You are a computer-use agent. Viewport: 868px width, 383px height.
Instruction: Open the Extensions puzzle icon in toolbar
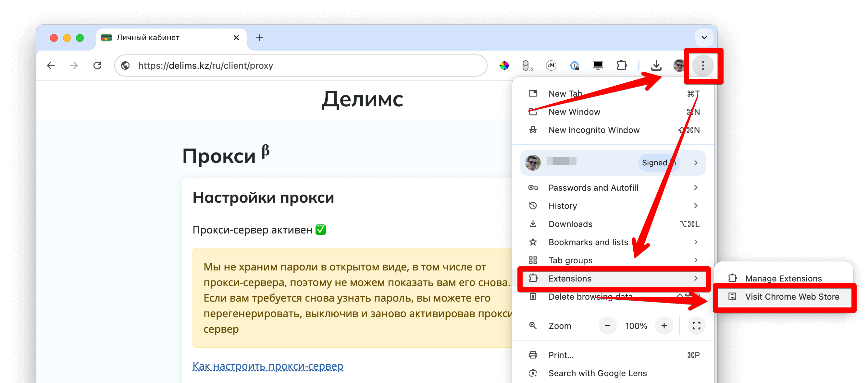click(621, 65)
